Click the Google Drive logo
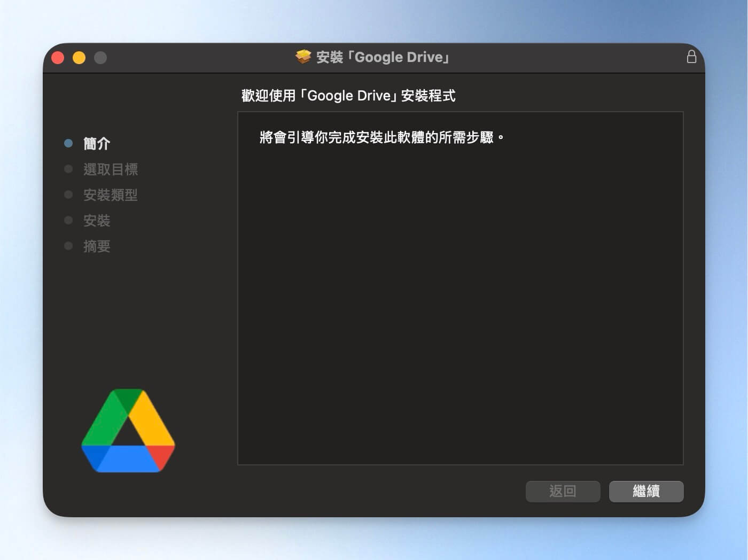Screen dimensions: 748x560 coord(128,431)
